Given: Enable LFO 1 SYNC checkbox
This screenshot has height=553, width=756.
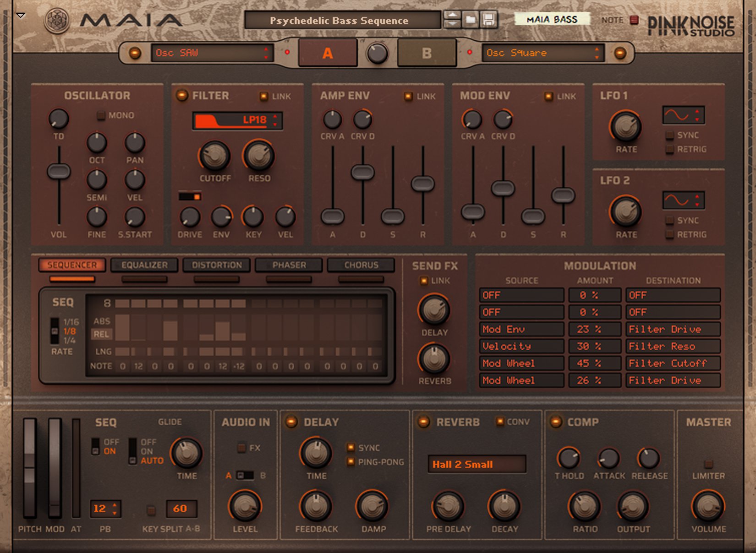Looking at the screenshot, I should (669, 136).
